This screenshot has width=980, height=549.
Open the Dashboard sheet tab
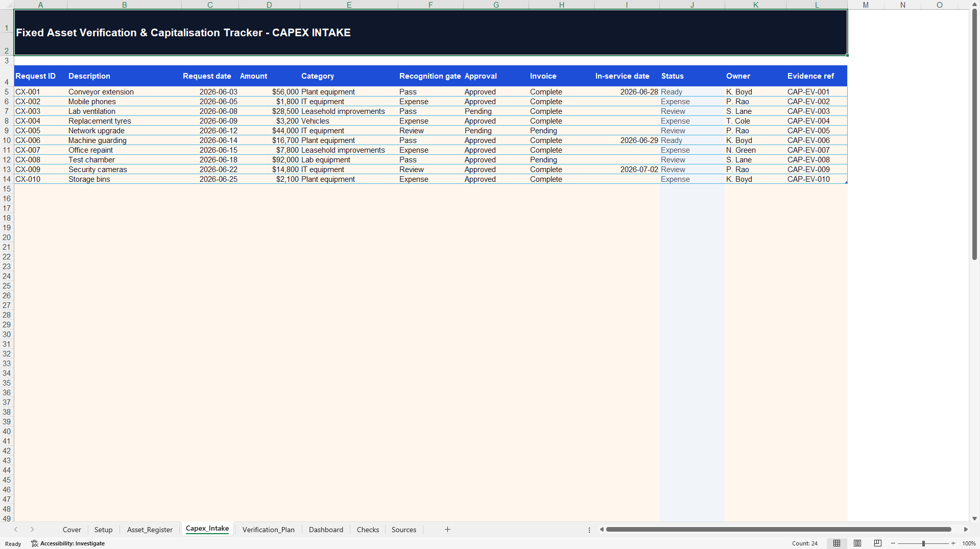tap(326, 530)
